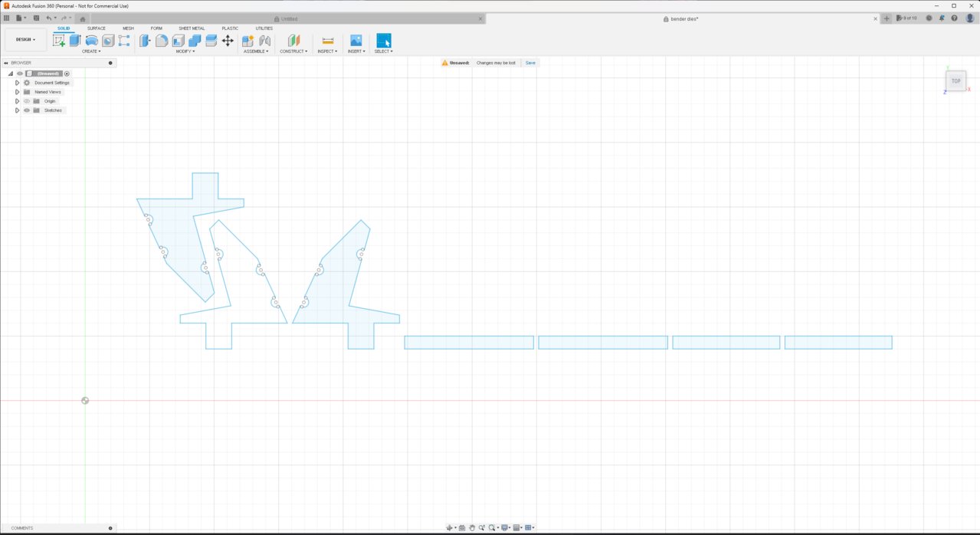Open the CONSTRUCT dropdown menu
The image size is (980, 535).
293,51
